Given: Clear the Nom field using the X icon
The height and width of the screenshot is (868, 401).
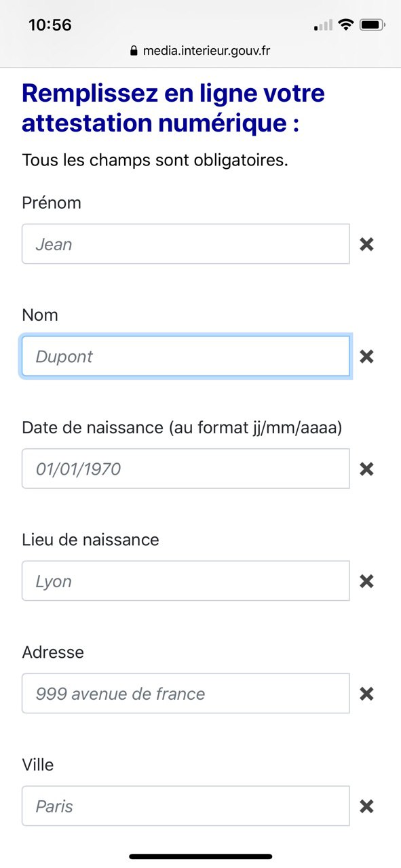Looking at the screenshot, I should (x=366, y=357).
